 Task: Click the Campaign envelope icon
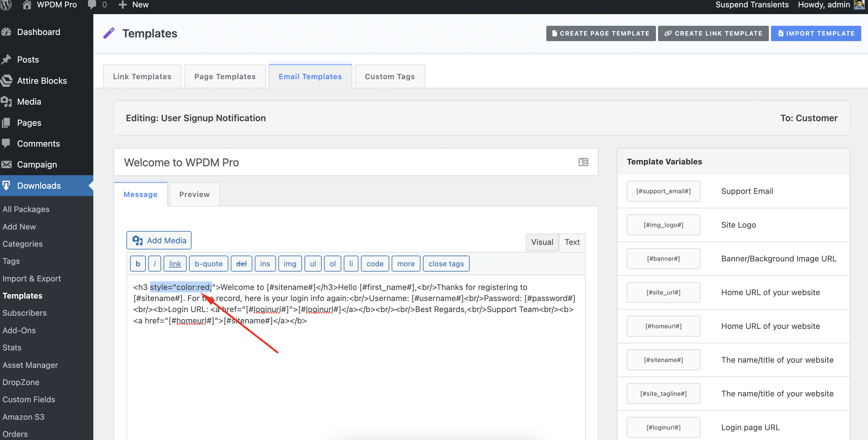pyautogui.click(x=6, y=164)
